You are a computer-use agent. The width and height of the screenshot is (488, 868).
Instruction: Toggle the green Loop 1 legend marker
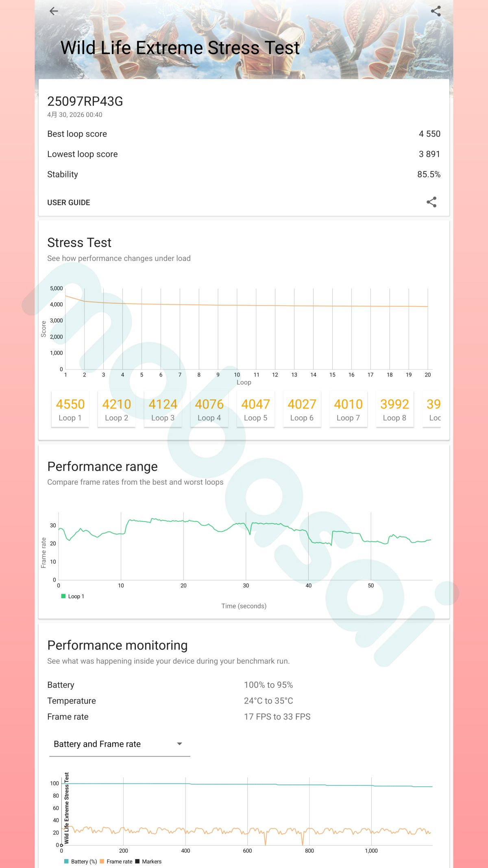pos(63,596)
